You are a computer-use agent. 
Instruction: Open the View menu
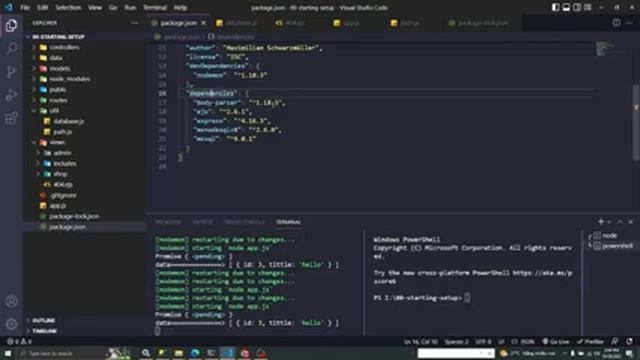click(x=95, y=7)
